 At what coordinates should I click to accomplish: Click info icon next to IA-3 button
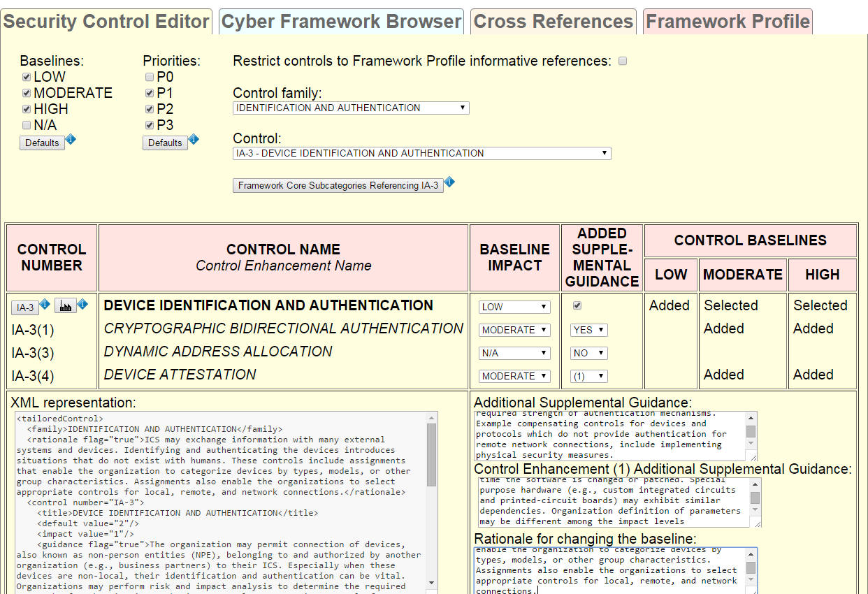(x=45, y=305)
